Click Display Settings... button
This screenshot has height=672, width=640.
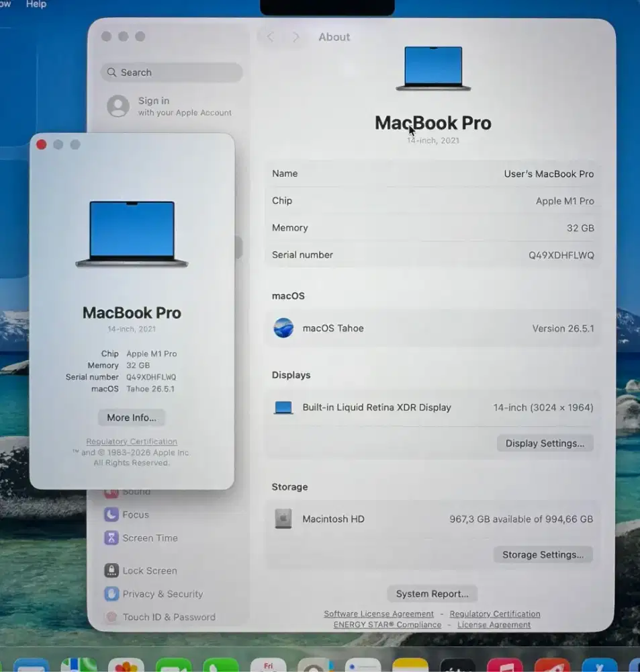(x=545, y=444)
